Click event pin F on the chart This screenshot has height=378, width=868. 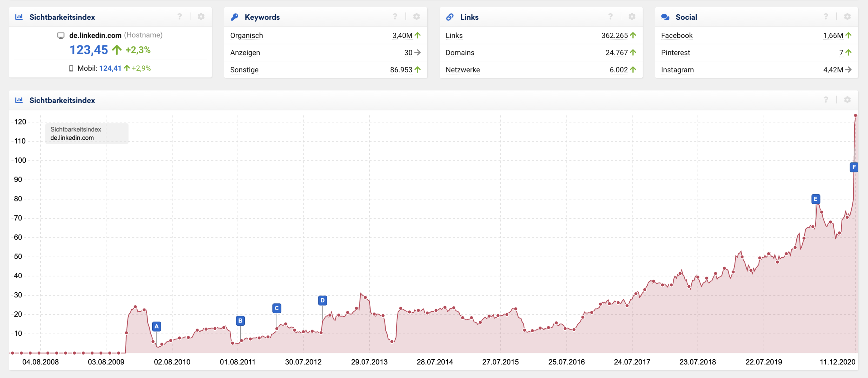(x=854, y=167)
